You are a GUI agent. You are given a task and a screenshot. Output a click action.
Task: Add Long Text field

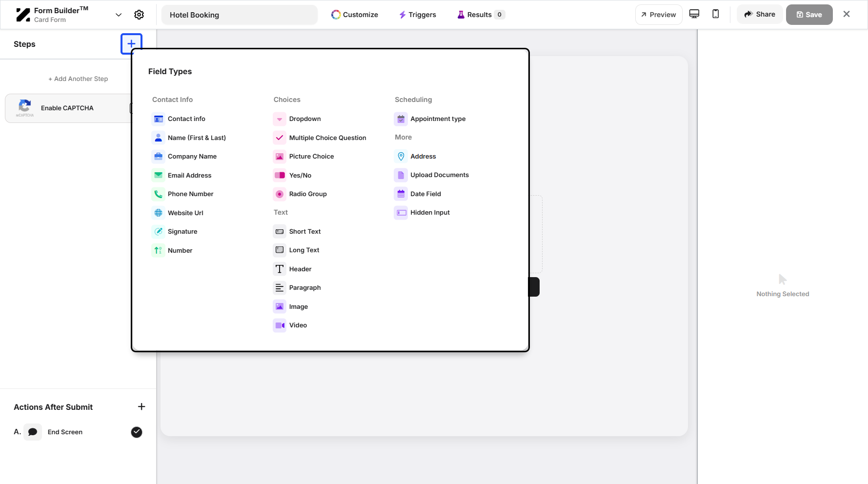296,250
